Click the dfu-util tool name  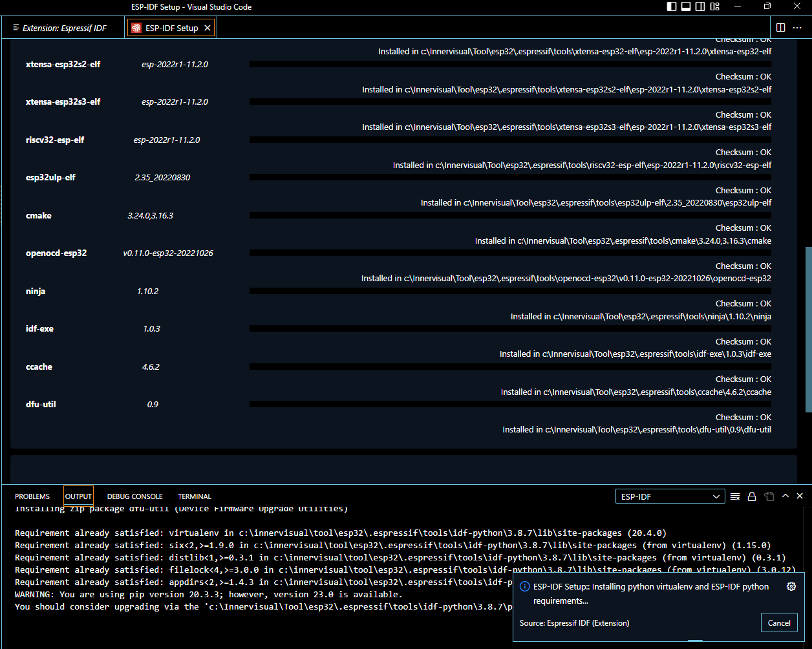(x=41, y=404)
